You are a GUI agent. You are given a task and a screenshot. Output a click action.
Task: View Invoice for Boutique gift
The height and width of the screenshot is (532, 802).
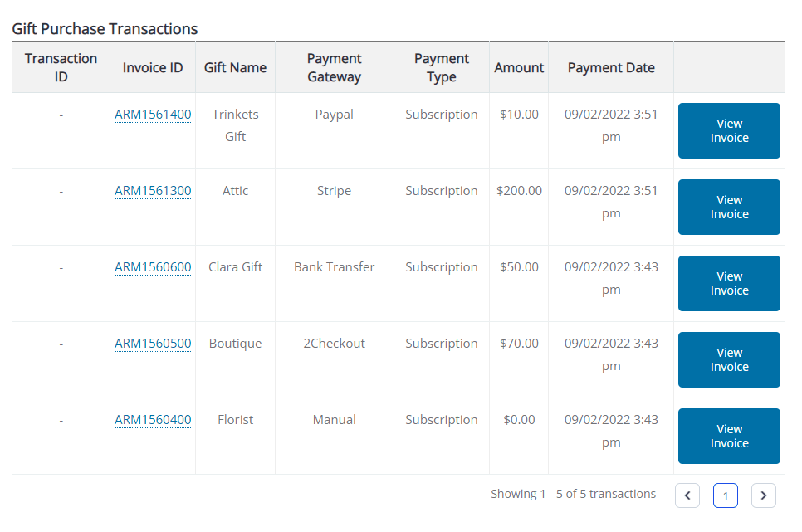coord(729,359)
